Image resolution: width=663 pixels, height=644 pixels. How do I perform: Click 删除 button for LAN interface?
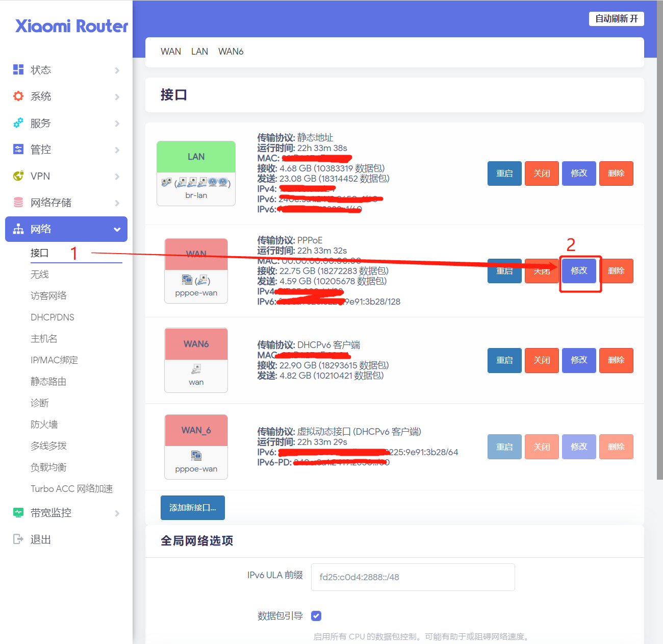coord(616,174)
